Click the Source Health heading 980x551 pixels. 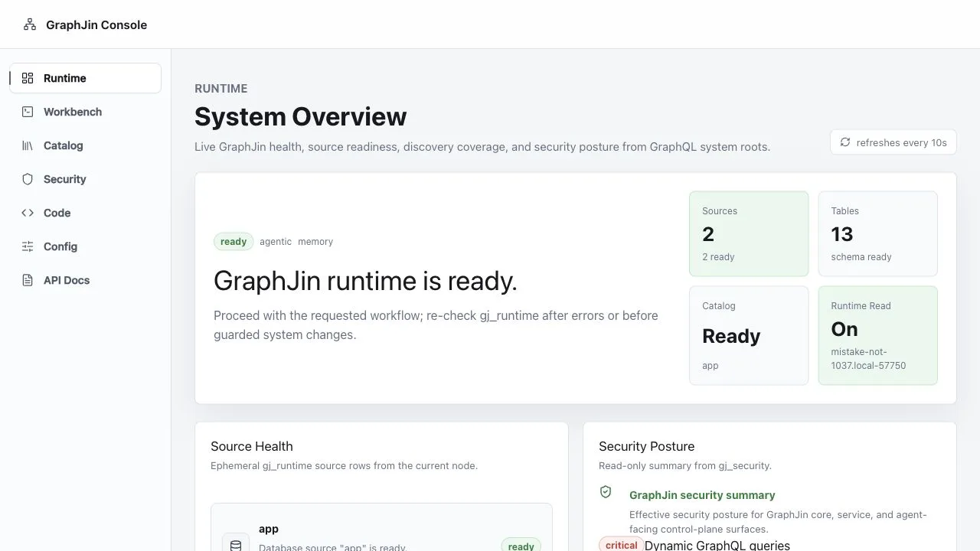[x=252, y=446]
